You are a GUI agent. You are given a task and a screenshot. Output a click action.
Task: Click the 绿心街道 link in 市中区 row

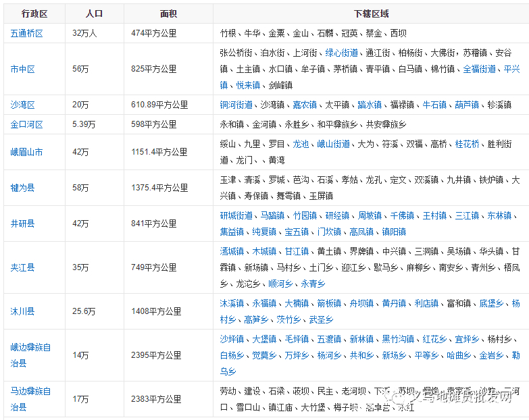point(341,53)
